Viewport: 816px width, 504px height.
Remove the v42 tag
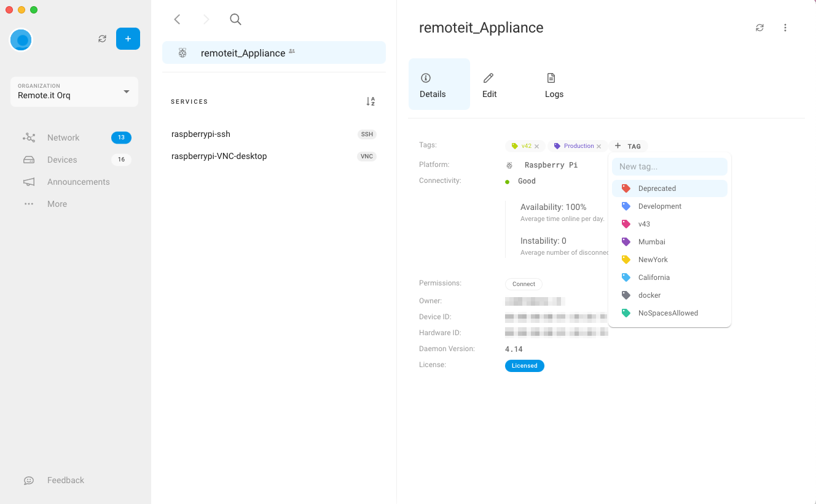tap(536, 147)
